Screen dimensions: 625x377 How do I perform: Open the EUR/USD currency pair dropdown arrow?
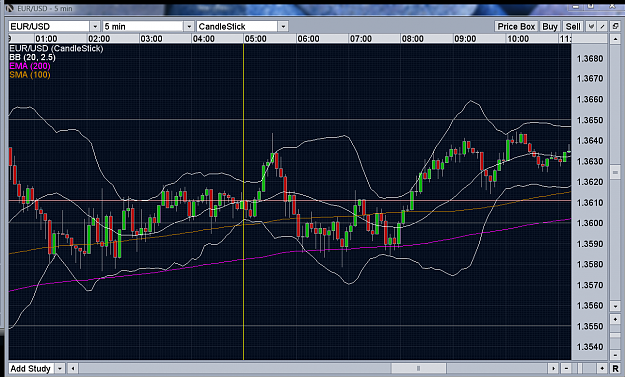(95, 27)
